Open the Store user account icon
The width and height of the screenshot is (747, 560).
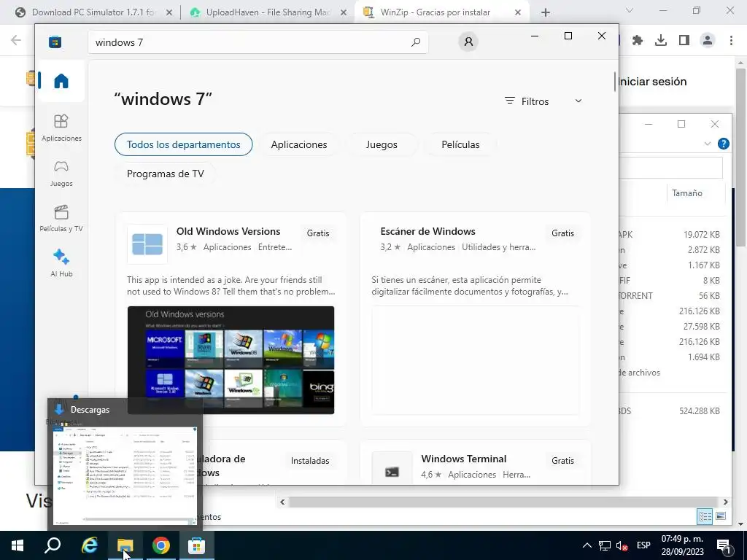[x=468, y=42]
